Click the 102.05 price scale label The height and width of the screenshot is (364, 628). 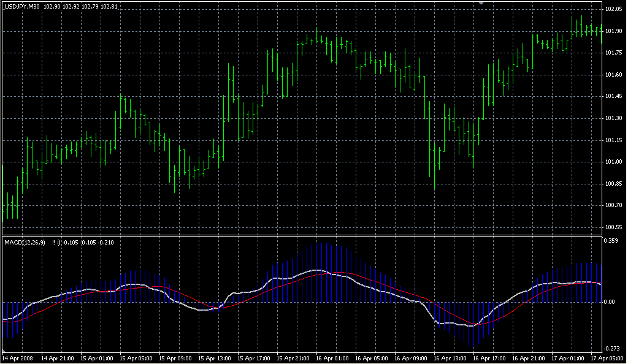613,10
